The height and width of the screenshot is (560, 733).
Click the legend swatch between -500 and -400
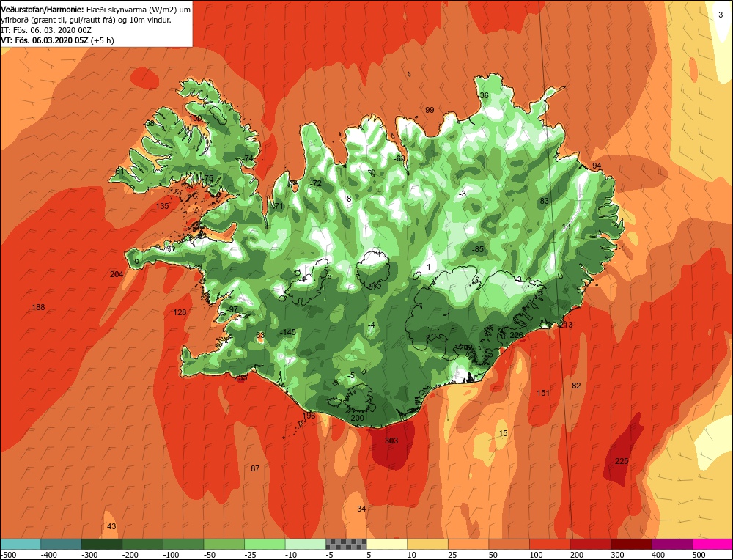point(21,544)
